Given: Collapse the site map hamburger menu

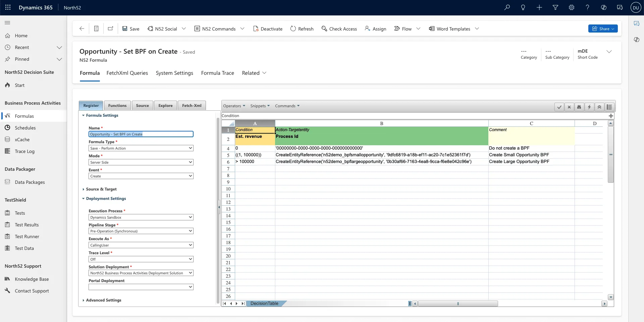Looking at the screenshot, I should coord(7,22).
